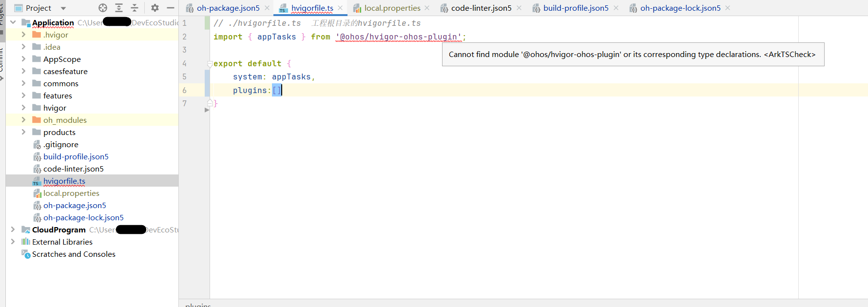The image size is (868, 307).
Task: Close the local.properties tab
Action: pos(427,8)
